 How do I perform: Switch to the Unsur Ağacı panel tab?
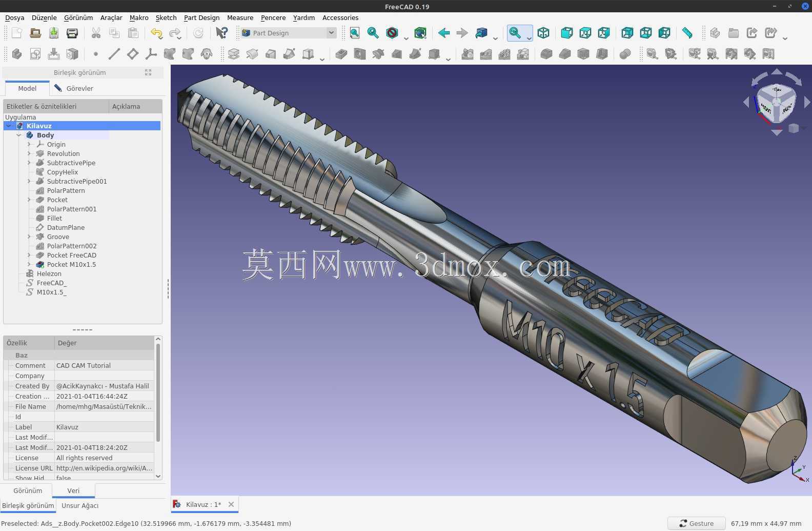[80, 505]
